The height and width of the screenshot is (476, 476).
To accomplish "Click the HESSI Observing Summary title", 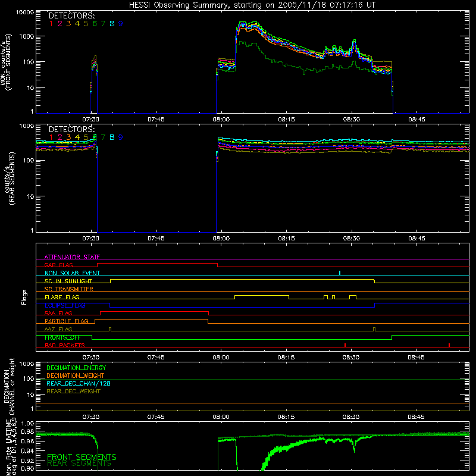I will coord(252,5).
